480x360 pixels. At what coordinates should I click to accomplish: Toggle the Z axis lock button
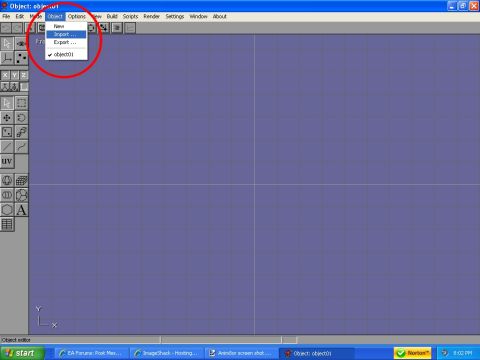[24, 75]
